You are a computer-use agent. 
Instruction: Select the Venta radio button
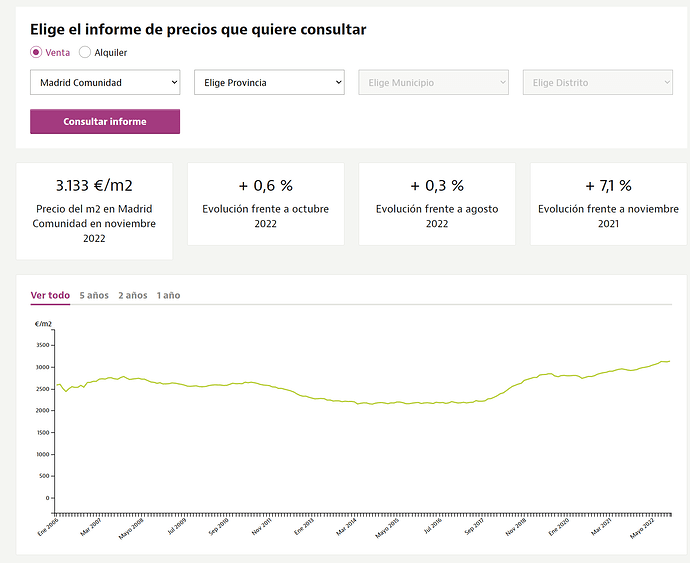[x=36, y=52]
